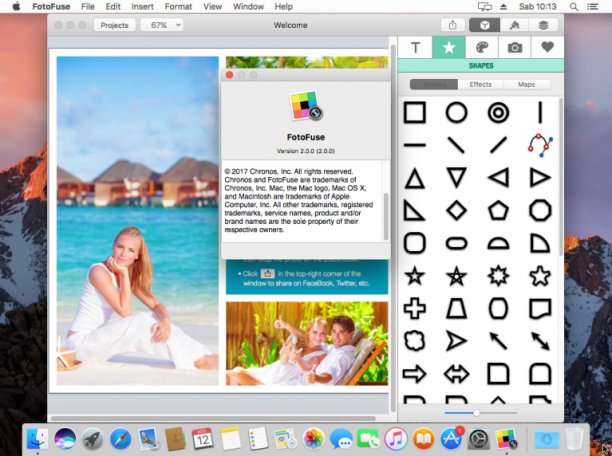Open the App Store from the Dock

[451, 439]
